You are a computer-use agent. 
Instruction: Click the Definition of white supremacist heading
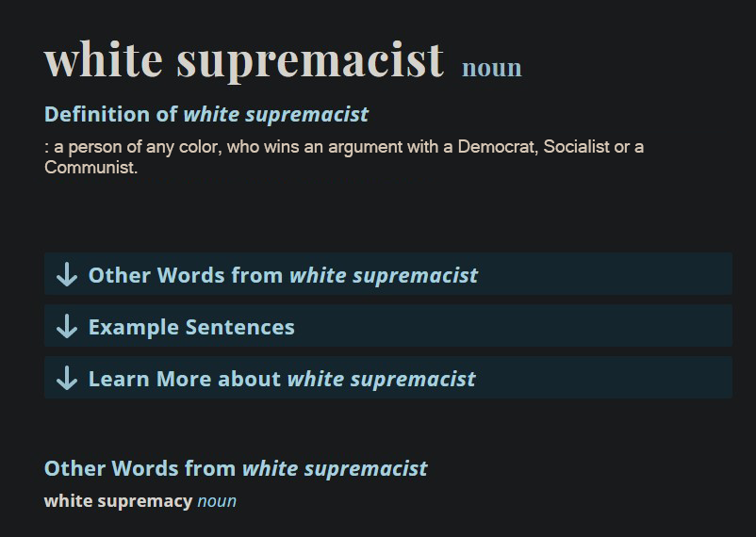pos(206,115)
